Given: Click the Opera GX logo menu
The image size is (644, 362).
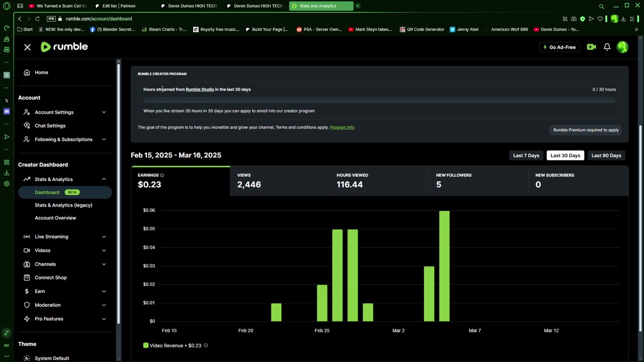Looking at the screenshot, I should tap(7, 6).
